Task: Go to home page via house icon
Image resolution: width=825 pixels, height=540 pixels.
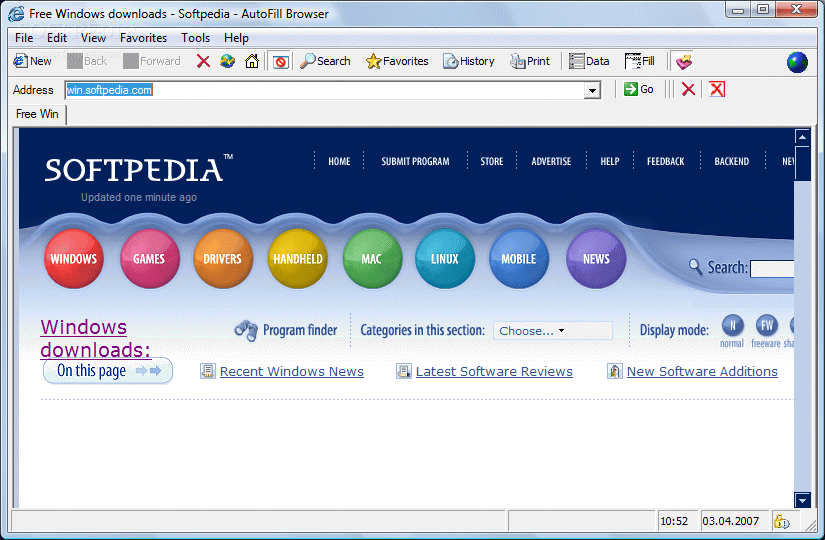Action: click(x=252, y=61)
